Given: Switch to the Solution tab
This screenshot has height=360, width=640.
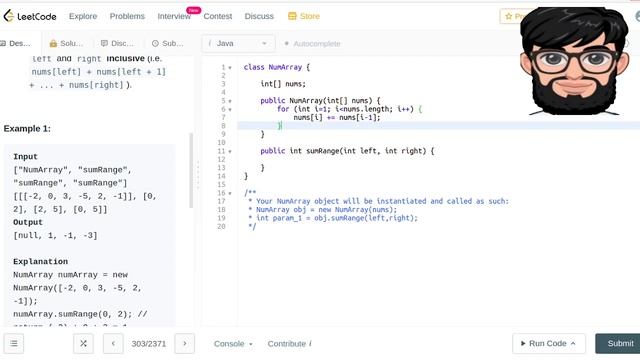Looking at the screenshot, I should tap(66, 43).
